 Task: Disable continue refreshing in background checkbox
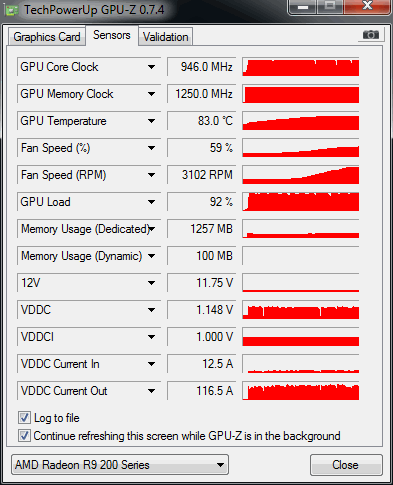coord(24,436)
